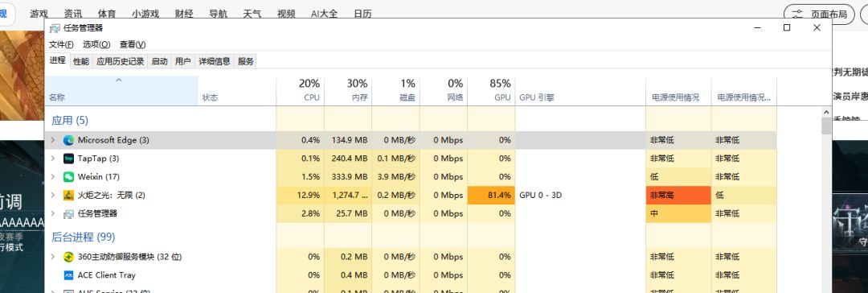Switch to the 详细信息 tab

point(215,62)
